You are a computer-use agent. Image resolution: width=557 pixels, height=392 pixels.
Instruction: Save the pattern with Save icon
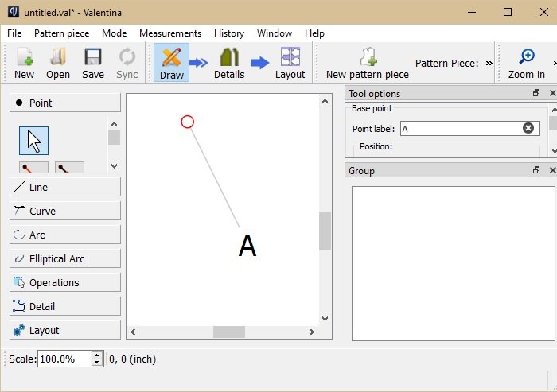coord(93,63)
